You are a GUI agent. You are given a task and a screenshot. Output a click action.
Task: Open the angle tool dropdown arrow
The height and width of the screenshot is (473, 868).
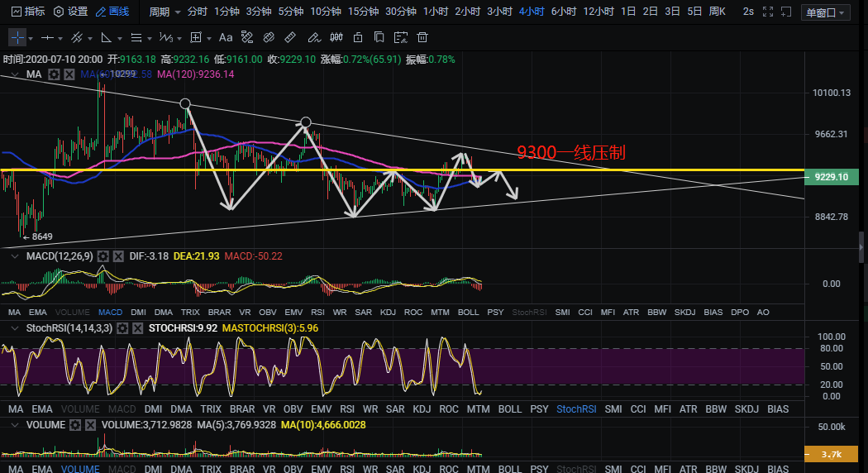pyautogui.click(x=119, y=38)
